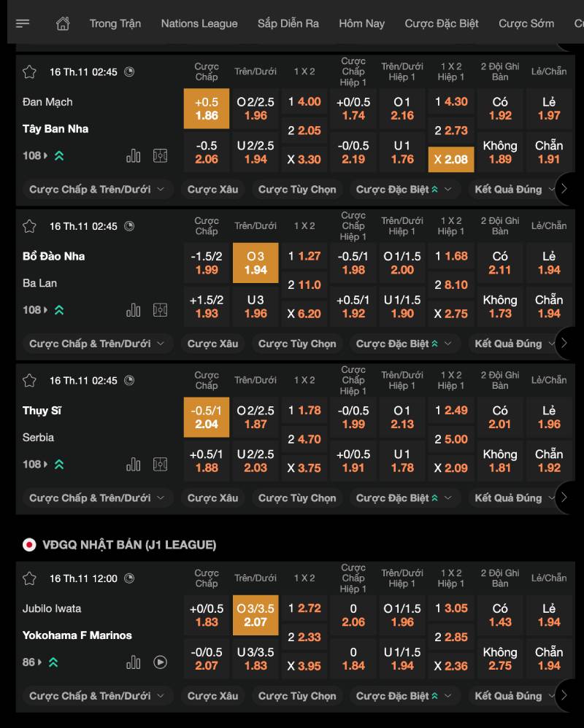Play live stream for Jubilo Iwata match
584x728 pixels.
(161, 662)
